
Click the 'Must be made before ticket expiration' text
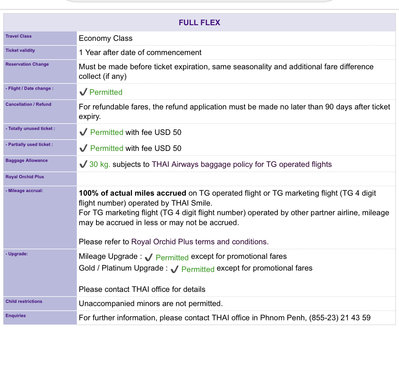pyautogui.click(x=226, y=72)
